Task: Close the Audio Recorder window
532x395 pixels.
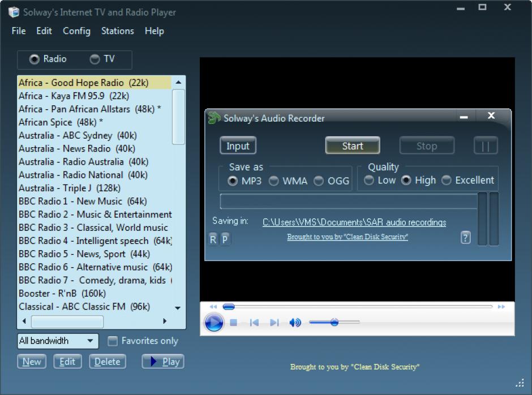Action: [491, 115]
